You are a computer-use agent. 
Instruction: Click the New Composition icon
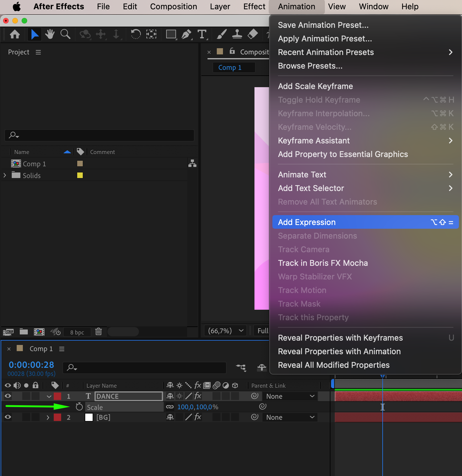[x=39, y=332]
